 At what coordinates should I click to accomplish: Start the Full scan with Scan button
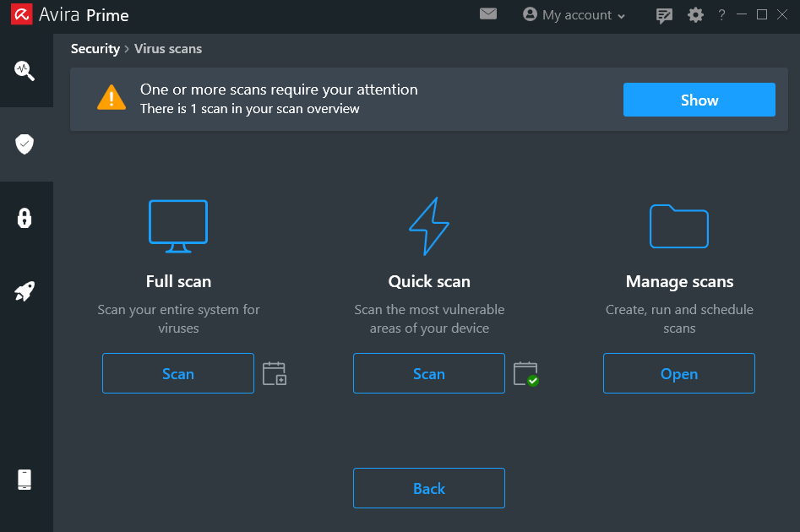(178, 373)
